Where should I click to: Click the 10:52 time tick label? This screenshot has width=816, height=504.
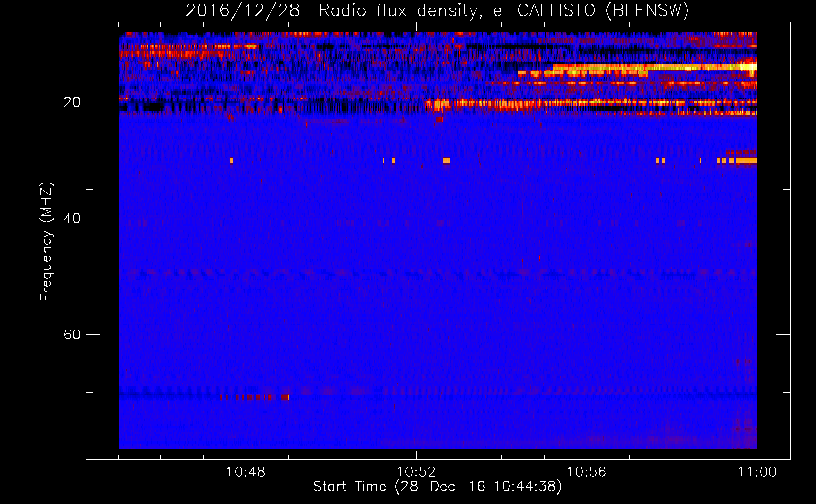[416, 472]
